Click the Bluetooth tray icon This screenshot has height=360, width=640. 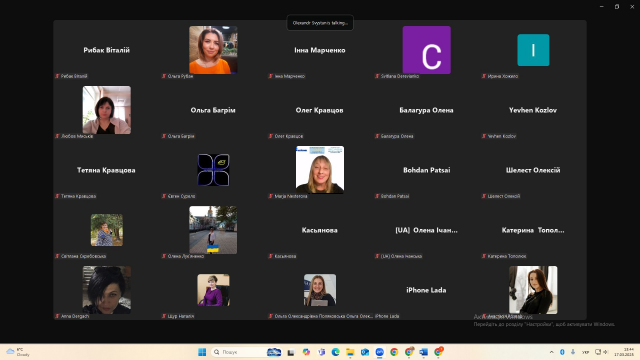(562, 352)
